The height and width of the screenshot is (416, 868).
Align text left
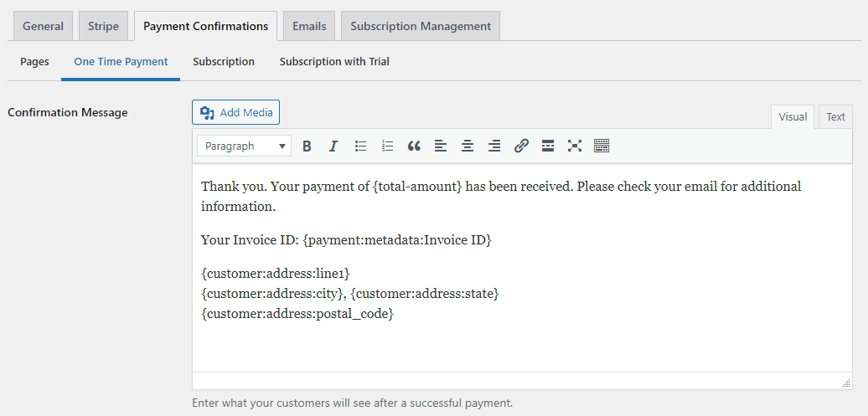click(x=441, y=146)
